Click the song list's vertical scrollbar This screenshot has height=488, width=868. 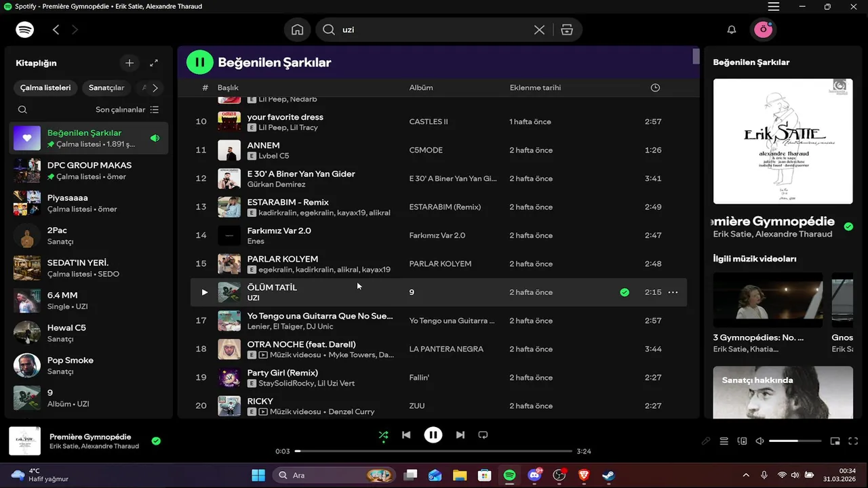click(696, 56)
